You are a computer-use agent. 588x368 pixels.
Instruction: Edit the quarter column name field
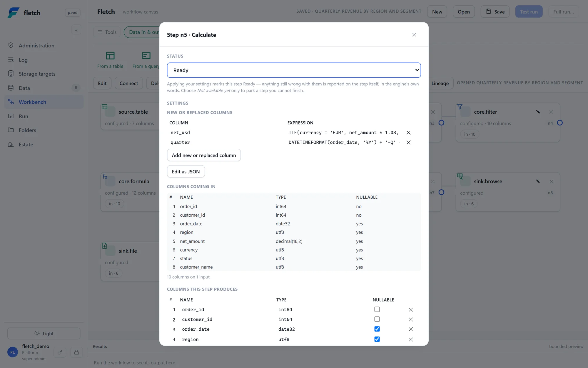(227, 142)
